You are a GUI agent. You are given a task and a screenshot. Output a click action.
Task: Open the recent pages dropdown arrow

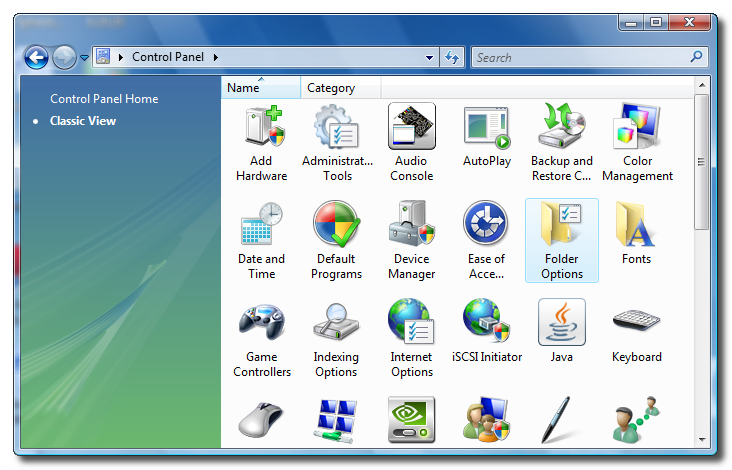[85, 58]
